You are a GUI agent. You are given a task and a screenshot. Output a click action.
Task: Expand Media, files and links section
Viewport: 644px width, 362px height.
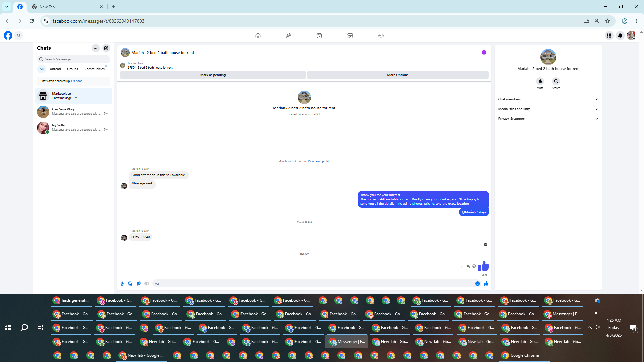(x=548, y=109)
